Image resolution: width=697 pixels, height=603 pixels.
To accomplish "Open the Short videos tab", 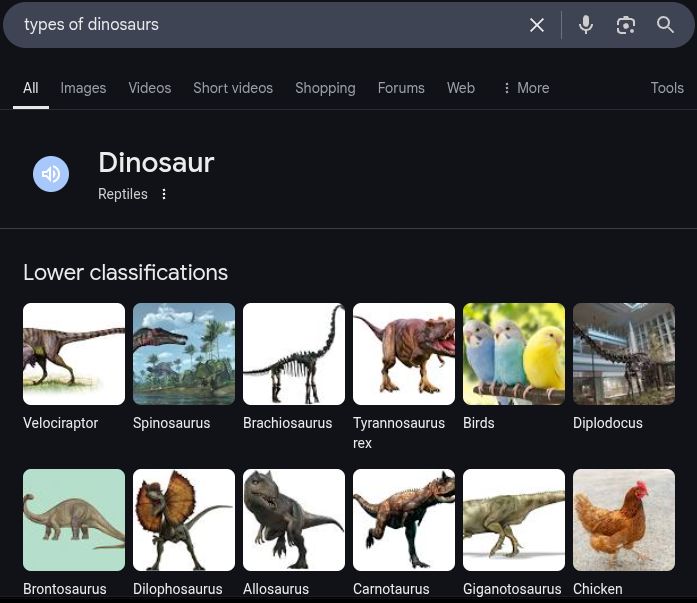I will click(233, 88).
